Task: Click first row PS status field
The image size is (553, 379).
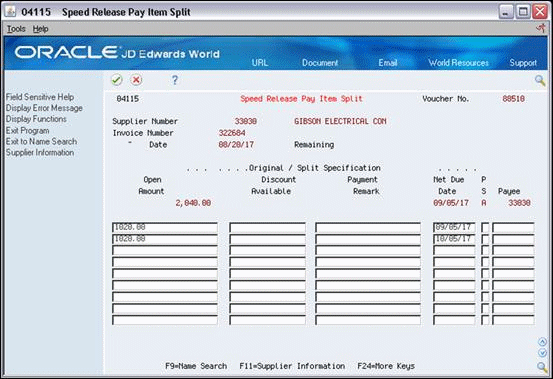Action: (x=485, y=227)
